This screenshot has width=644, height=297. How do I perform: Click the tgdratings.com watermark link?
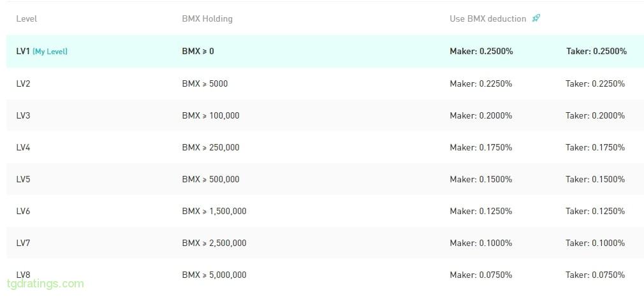[45, 284]
